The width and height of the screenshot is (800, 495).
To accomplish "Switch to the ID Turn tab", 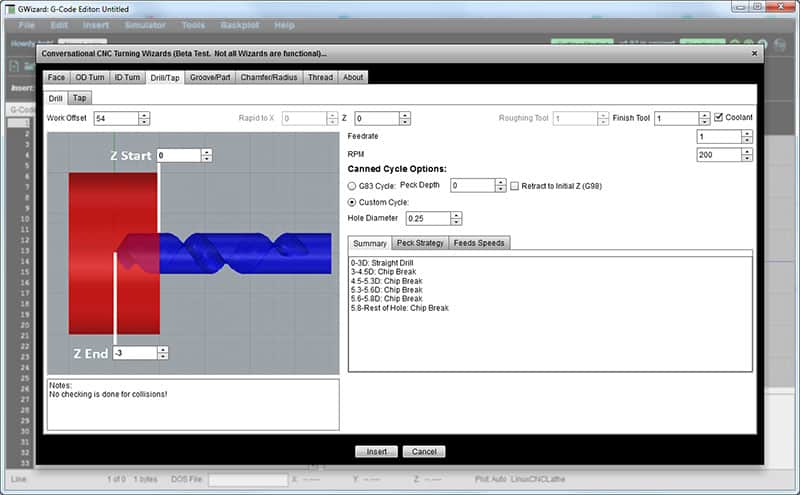I will [127, 78].
